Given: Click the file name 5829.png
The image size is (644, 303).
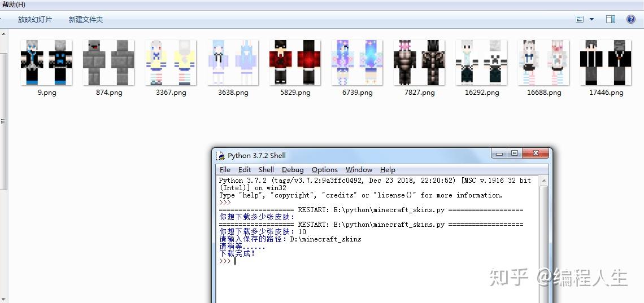Looking at the screenshot, I should coord(295,93).
